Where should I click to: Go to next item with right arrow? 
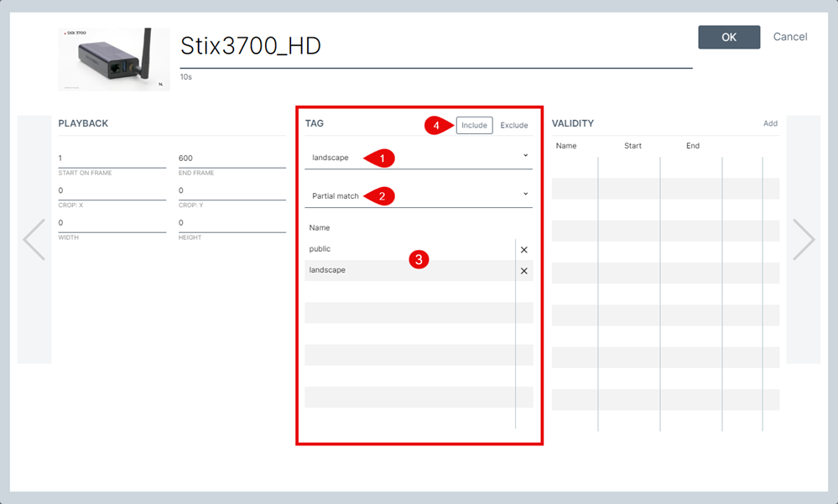(804, 240)
